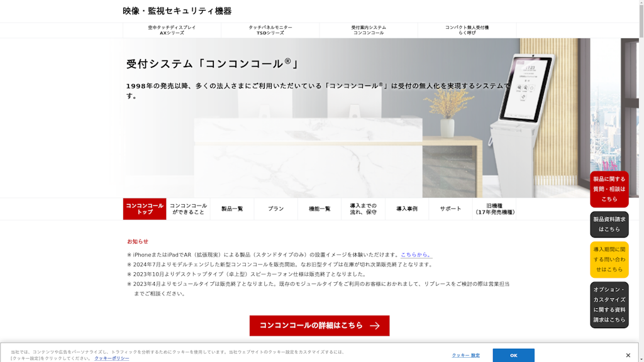Open コンパクト無人受付機 らく呼び menu item
This screenshot has width=644, height=362.
tap(467, 30)
